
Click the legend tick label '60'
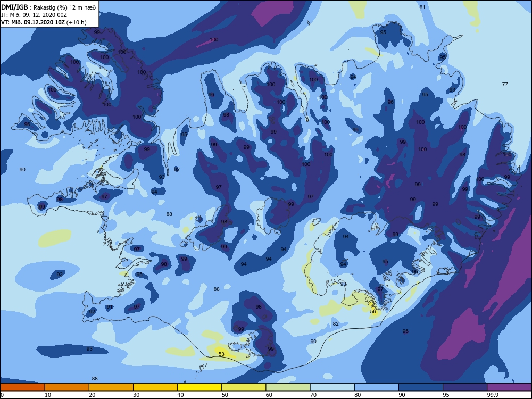[x=269, y=395]
